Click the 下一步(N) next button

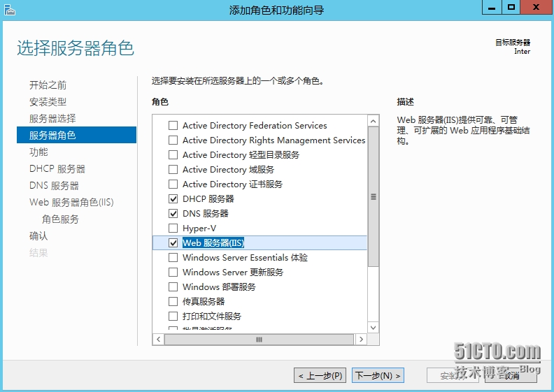[378, 375]
